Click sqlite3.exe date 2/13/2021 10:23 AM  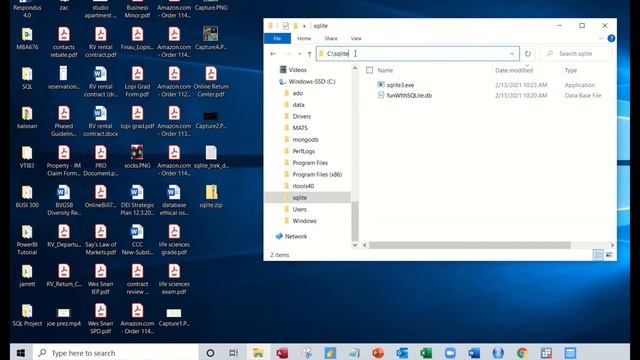(x=521, y=85)
